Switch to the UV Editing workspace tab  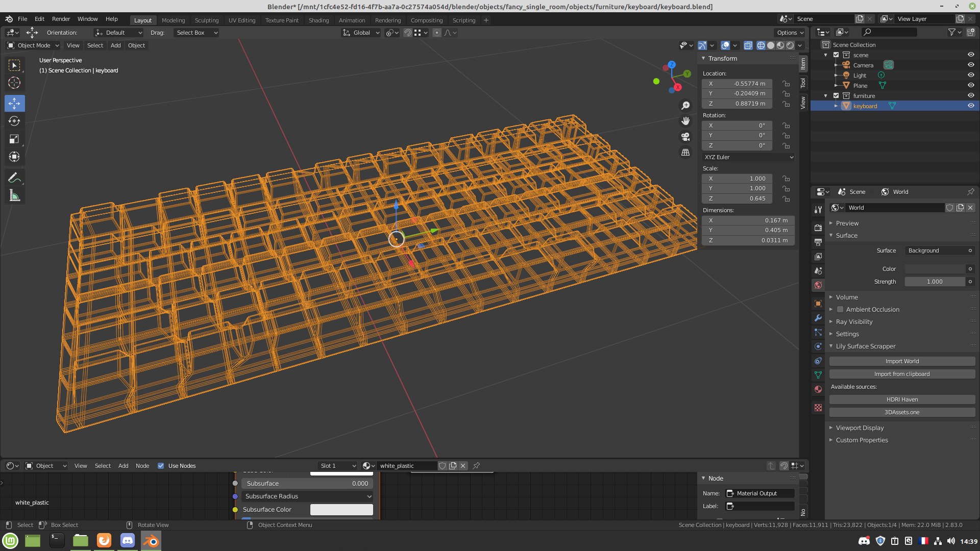[x=241, y=20]
